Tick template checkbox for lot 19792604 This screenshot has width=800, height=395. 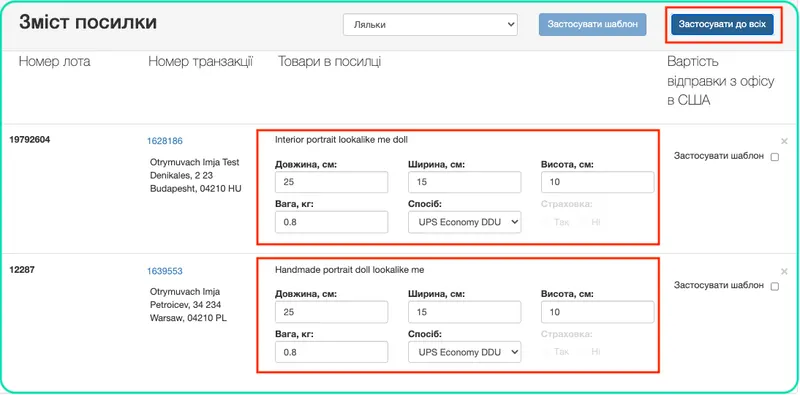coord(774,157)
